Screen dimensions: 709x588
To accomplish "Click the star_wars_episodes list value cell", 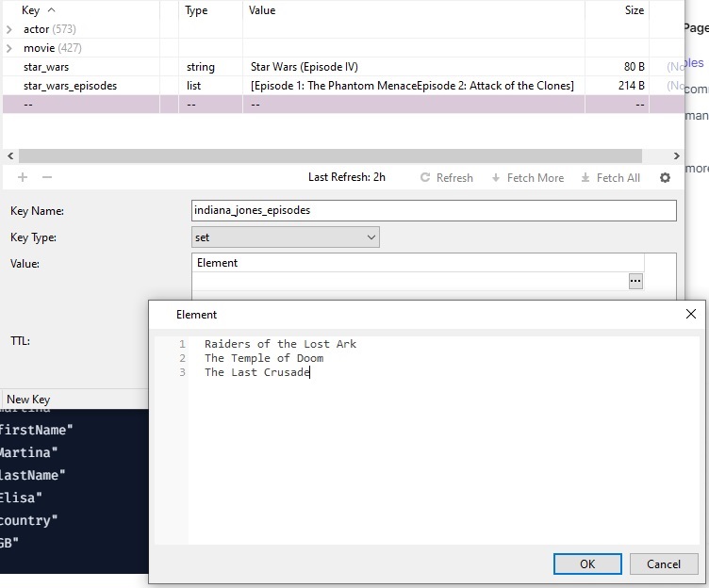I will (412, 86).
